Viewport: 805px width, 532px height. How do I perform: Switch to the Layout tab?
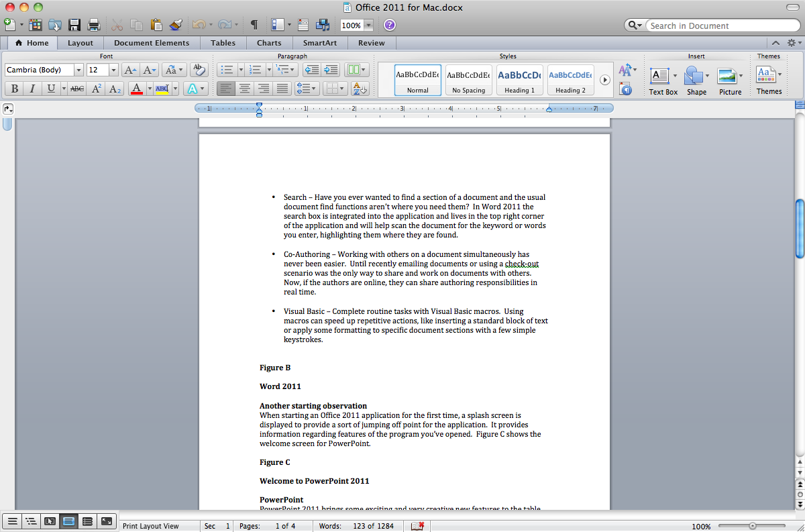[80, 43]
